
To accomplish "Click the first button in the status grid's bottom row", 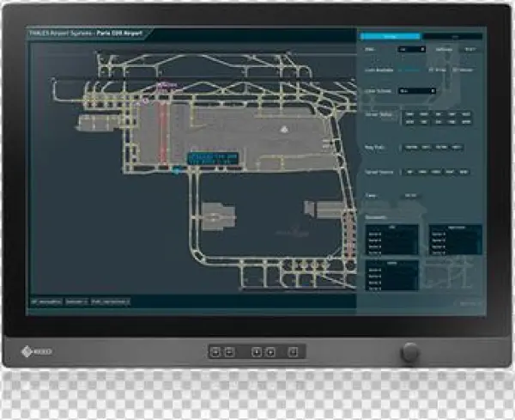I will click(409, 122).
